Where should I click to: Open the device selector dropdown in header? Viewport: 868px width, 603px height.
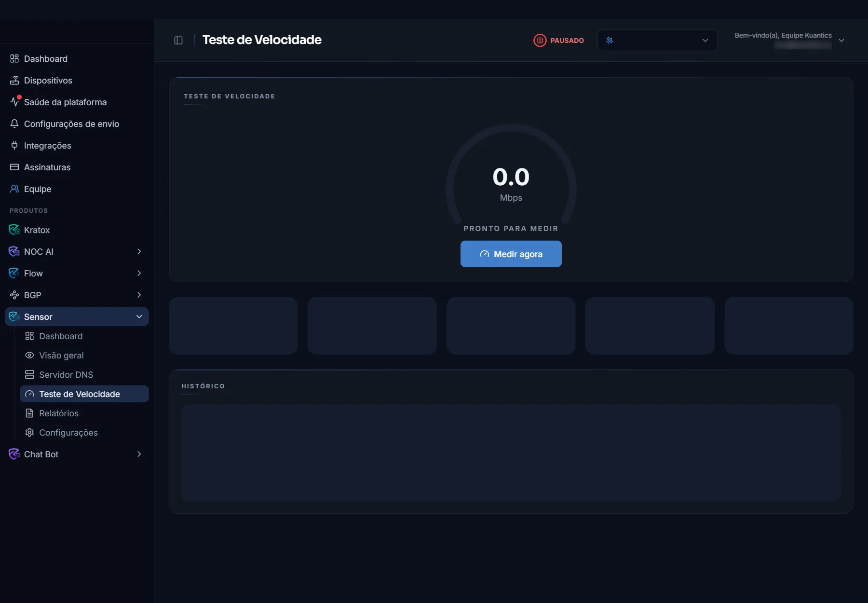pyautogui.click(x=657, y=41)
